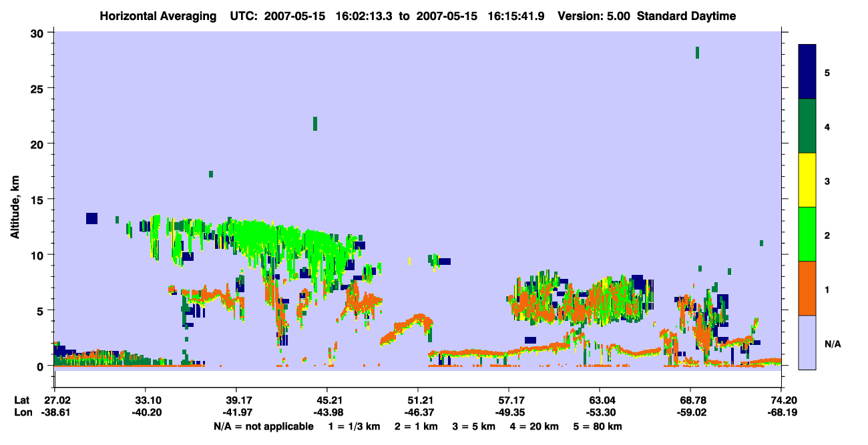
Task: Click the lavender N/A legend swatch
Action: point(807,342)
